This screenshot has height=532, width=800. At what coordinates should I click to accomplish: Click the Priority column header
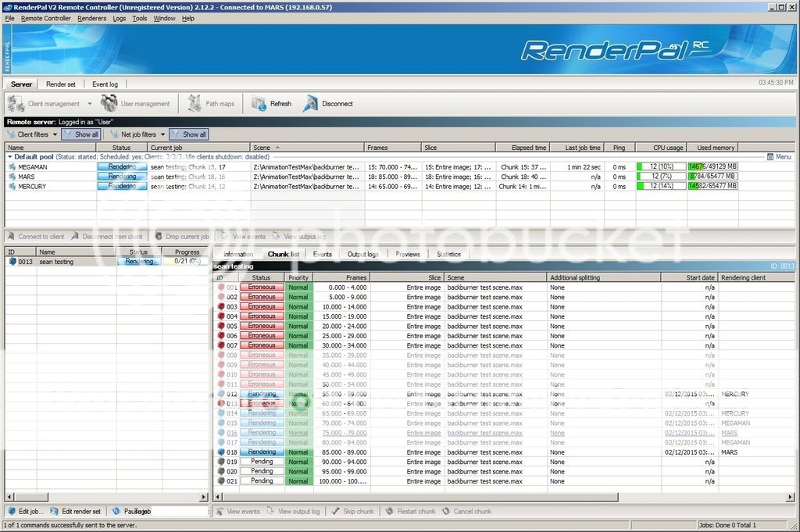click(x=298, y=277)
